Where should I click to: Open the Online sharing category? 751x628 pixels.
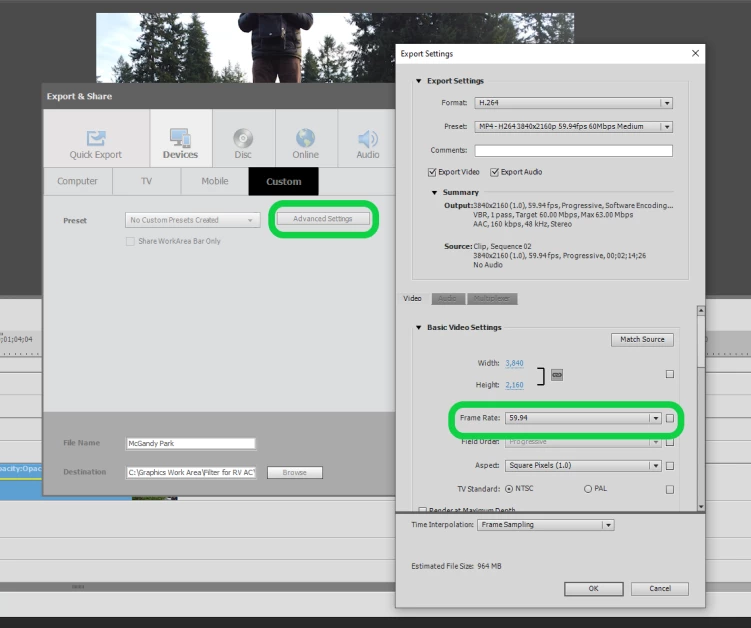306,138
